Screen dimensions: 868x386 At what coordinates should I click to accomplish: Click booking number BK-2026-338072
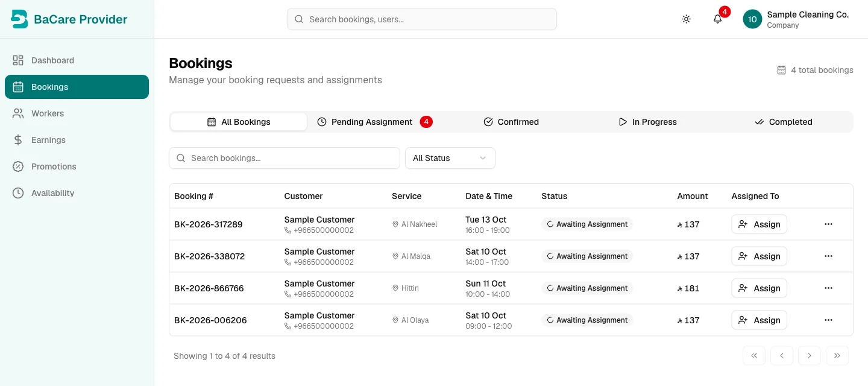(x=210, y=256)
